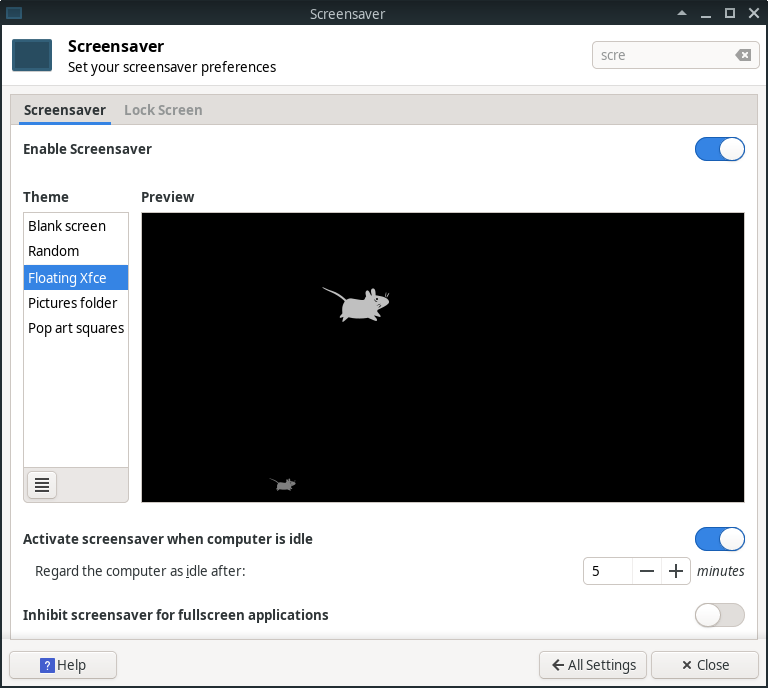The image size is (768, 688).
Task: Click the screensaver monitor header icon
Action: (32, 55)
